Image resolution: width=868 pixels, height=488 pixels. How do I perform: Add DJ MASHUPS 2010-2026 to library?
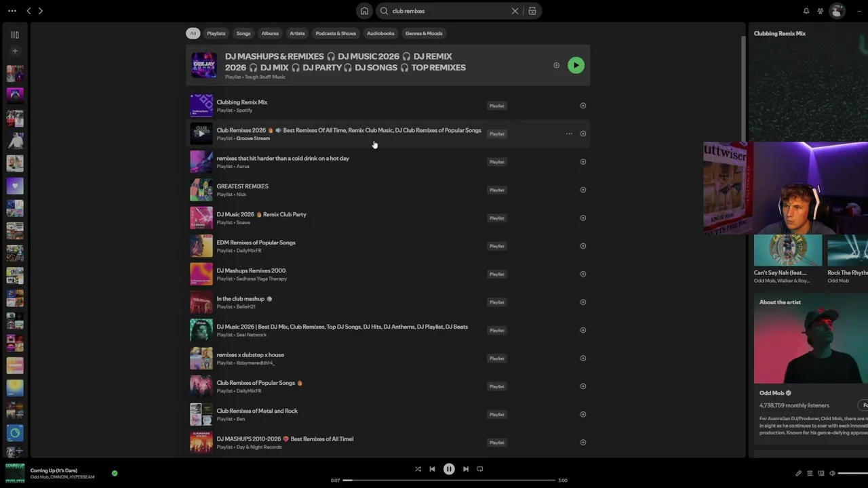583,443
